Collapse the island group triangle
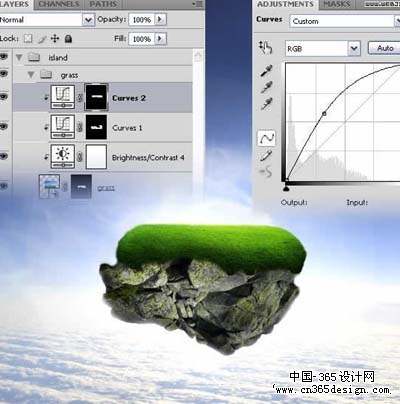The height and width of the screenshot is (404, 400). 19,57
